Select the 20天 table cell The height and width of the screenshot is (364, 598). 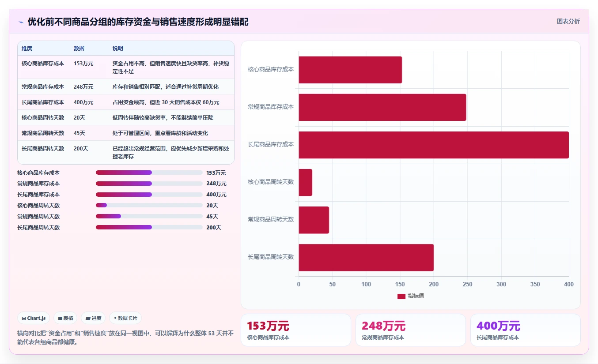click(79, 118)
